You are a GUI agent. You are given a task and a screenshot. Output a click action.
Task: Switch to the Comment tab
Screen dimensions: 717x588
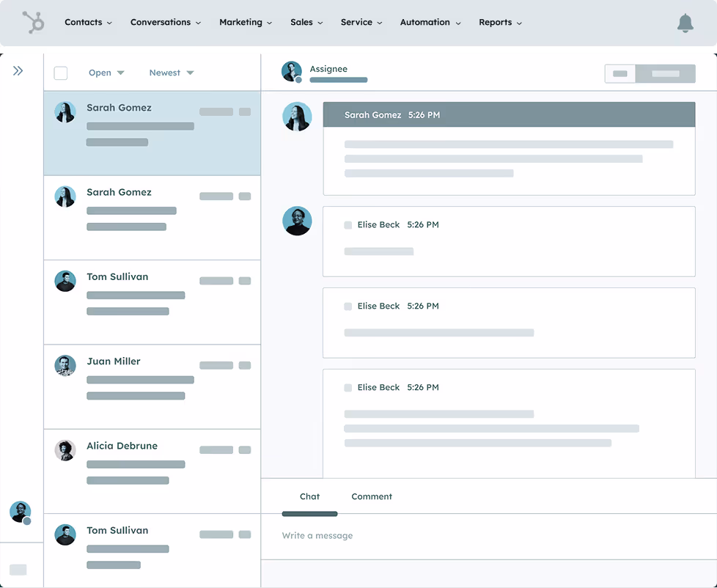tap(372, 496)
